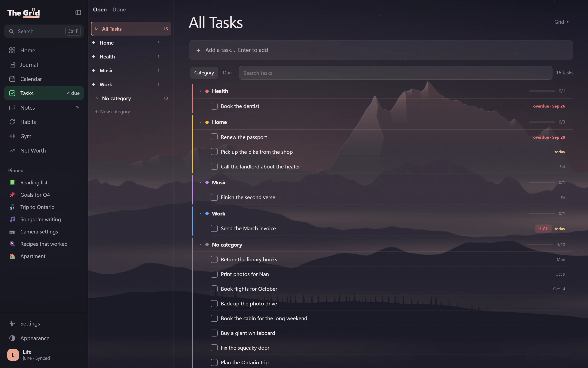Open the Grid view dropdown
Screen dimensions: 588x368
[x=561, y=22]
